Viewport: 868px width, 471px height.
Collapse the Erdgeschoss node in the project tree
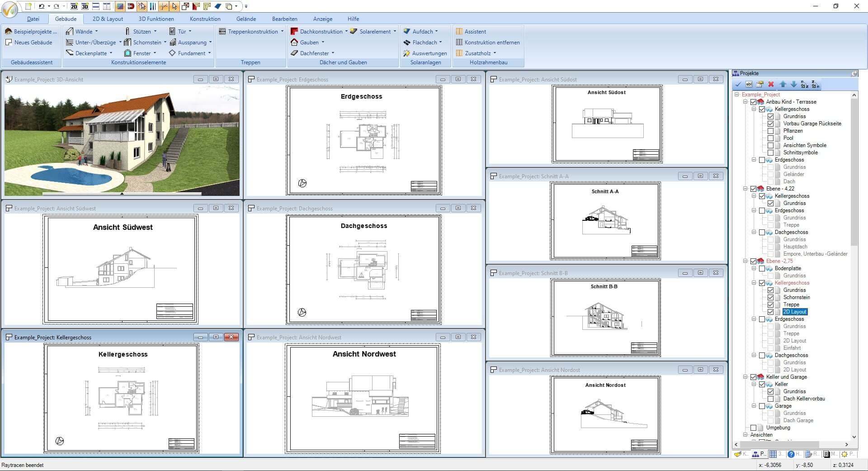pyautogui.click(x=753, y=160)
